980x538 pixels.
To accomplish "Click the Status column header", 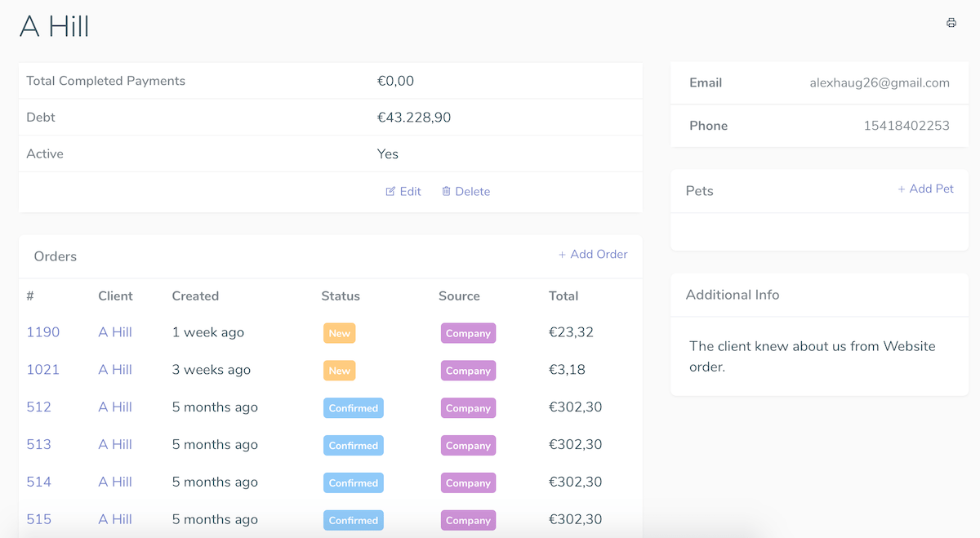I will click(x=340, y=296).
